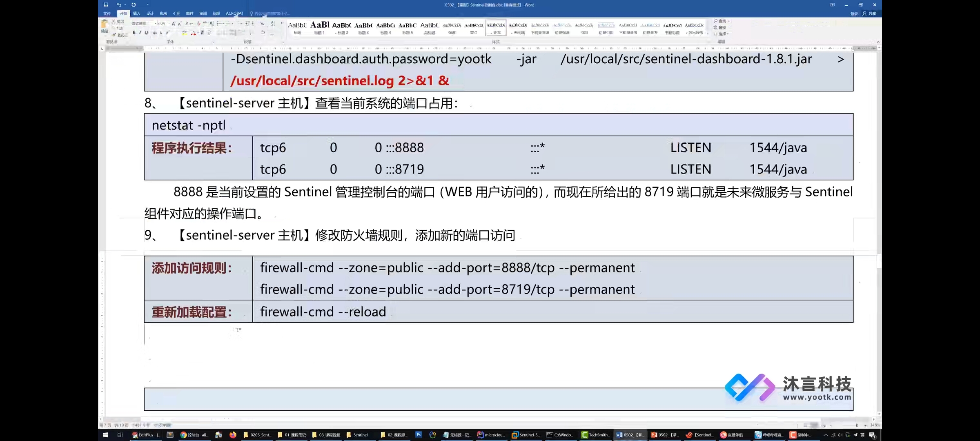This screenshot has width=980, height=441.
Task: Collapse the ribbon with the chevron
Action: pos(878,42)
